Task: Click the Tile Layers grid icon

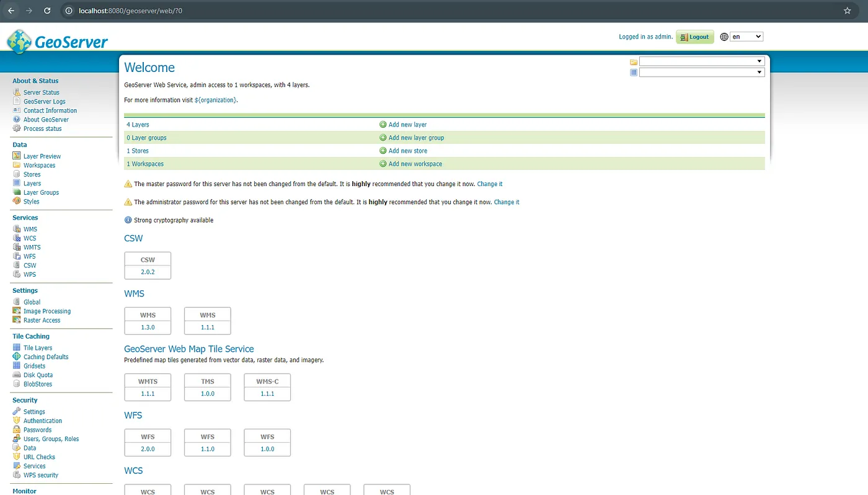Action: pyautogui.click(x=17, y=348)
